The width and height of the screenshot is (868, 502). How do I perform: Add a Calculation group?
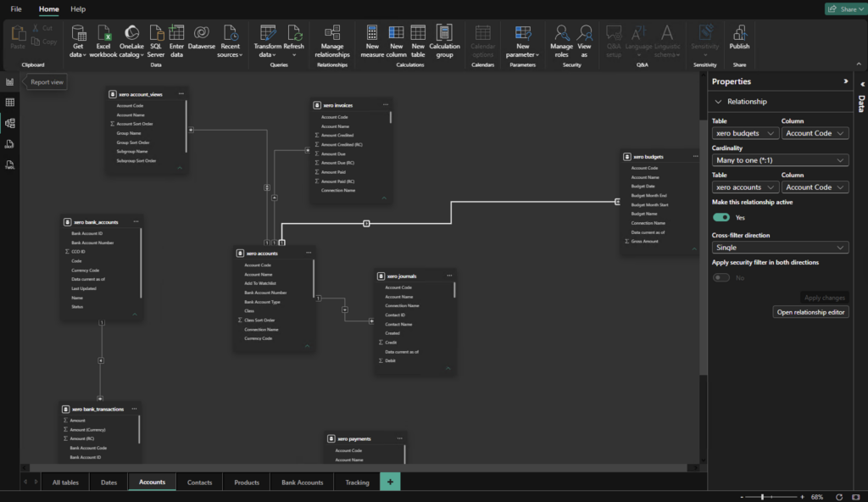click(x=444, y=42)
